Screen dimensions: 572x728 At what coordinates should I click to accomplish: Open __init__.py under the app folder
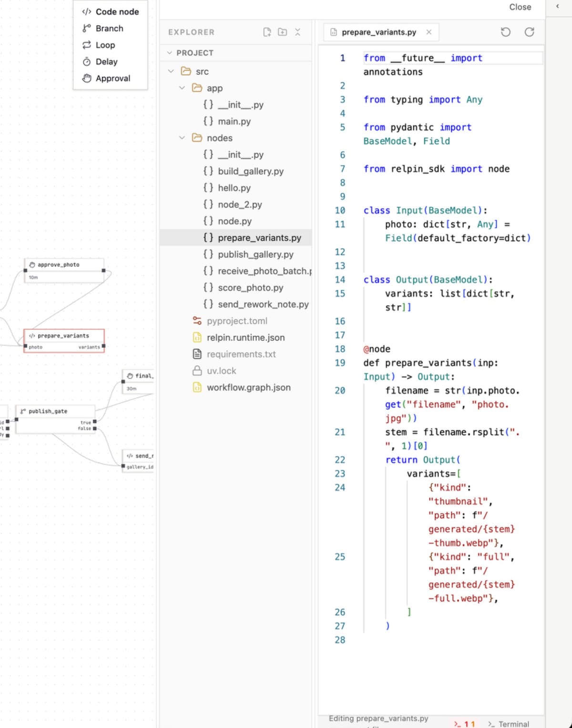[236, 105]
